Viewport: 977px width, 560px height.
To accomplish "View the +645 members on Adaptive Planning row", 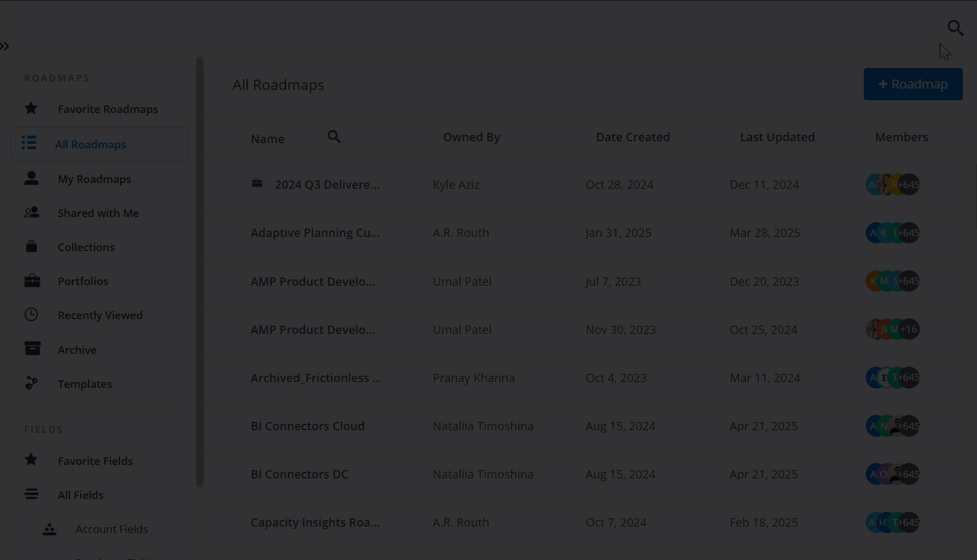I will click(x=908, y=232).
